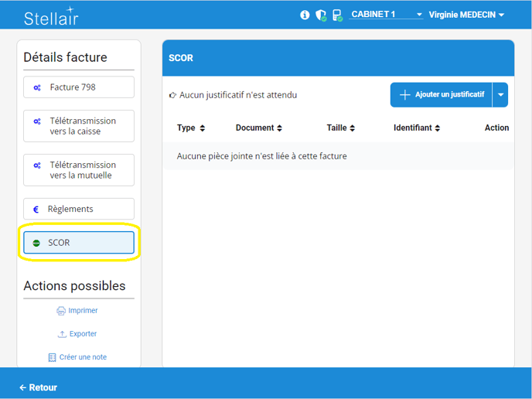Sort the table by Type column
This screenshot has width=532, height=399.
191,128
